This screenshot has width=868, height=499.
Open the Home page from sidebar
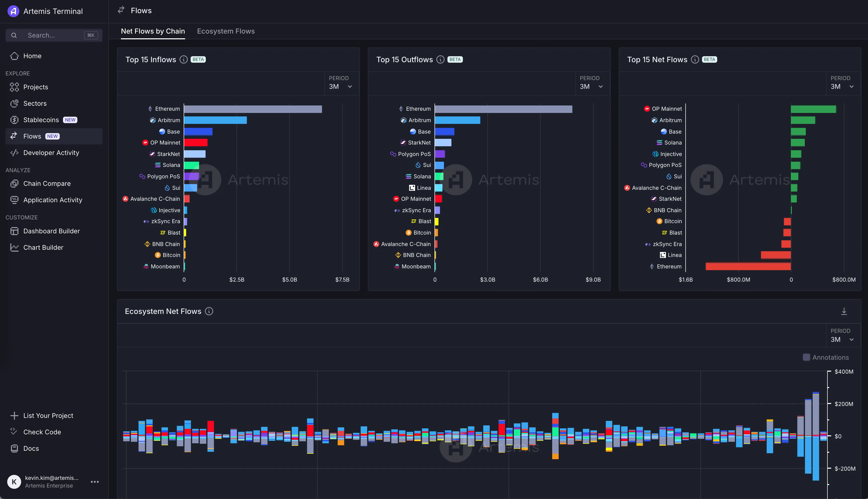[x=54, y=56]
